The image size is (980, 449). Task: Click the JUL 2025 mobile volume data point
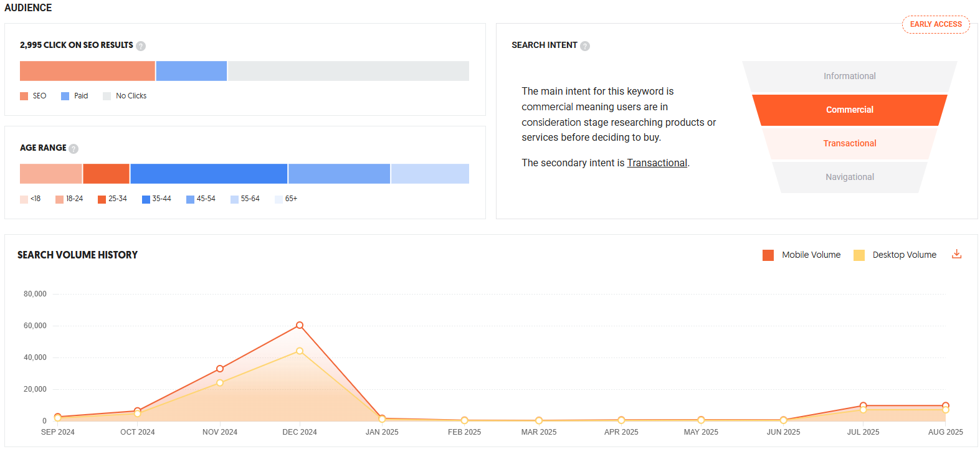pyautogui.click(x=863, y=405)
